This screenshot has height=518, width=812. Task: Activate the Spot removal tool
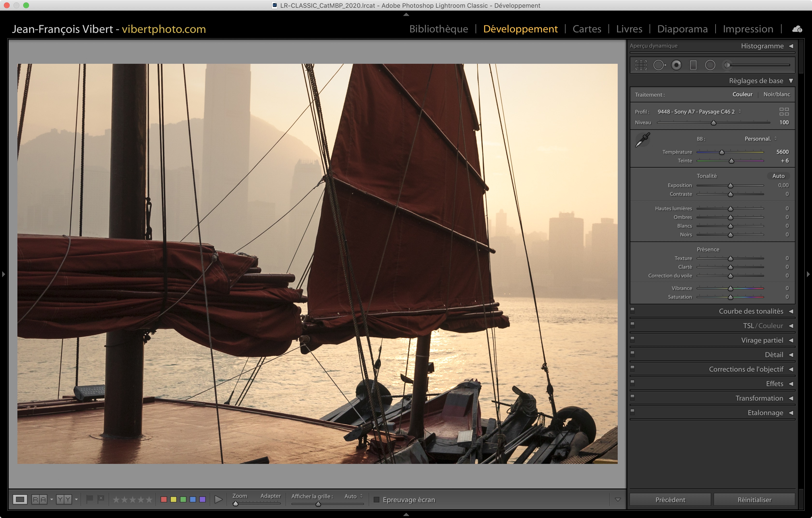[x=659, y=65]
